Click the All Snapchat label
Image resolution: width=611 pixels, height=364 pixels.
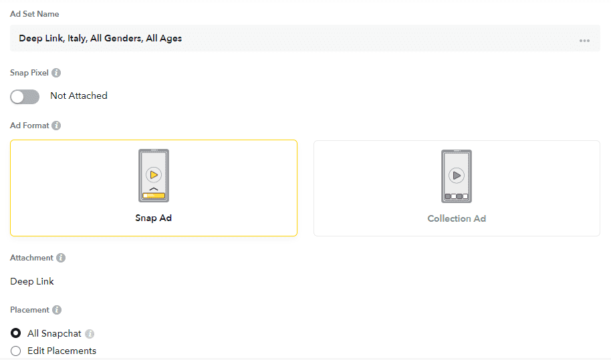coord(54,334)
